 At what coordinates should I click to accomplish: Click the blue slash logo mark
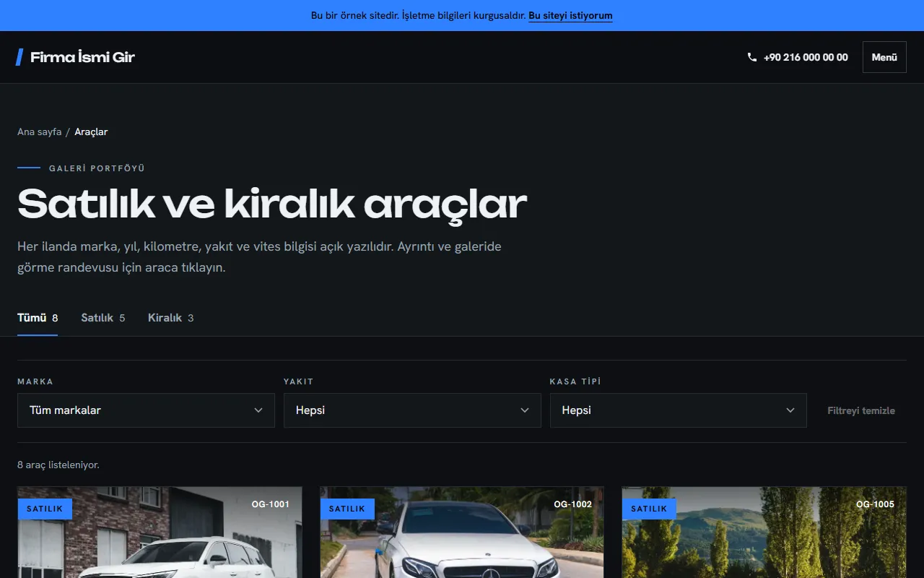coord(19,57)
